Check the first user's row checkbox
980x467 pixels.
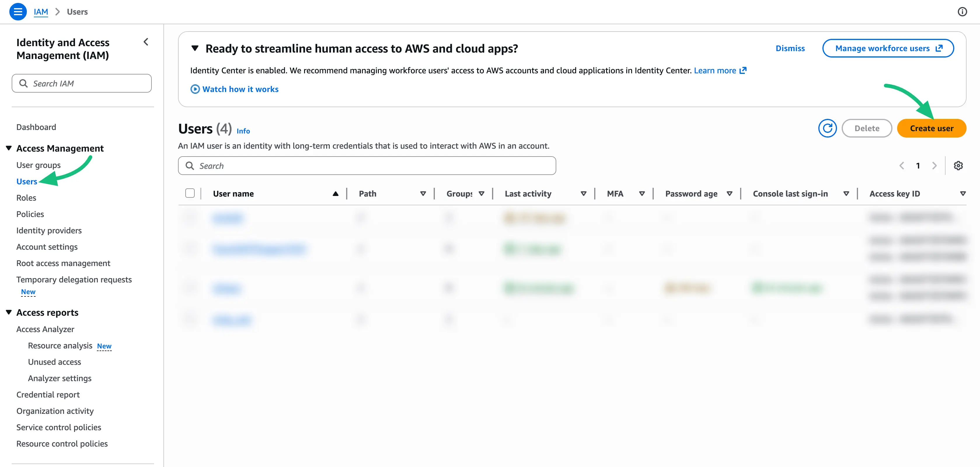tap(190, 218)
